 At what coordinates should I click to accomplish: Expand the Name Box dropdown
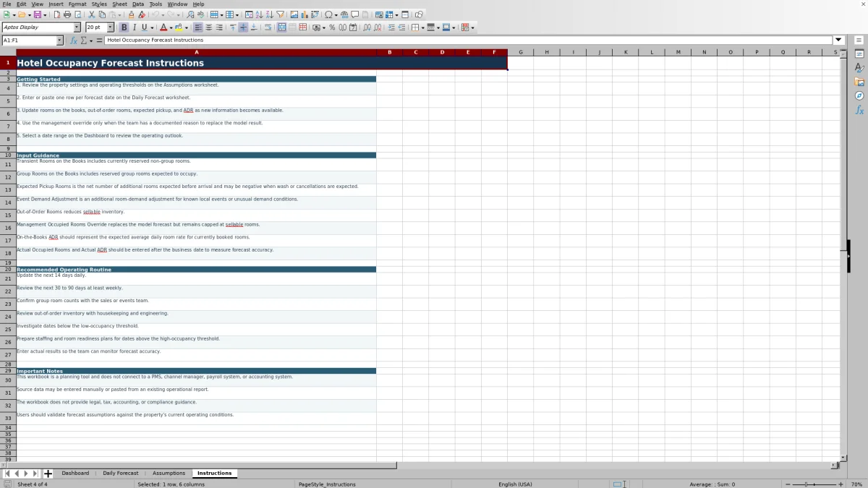59,40
